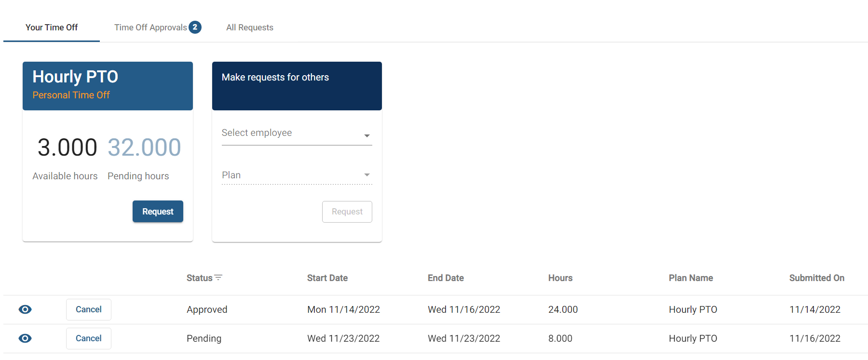Cancel the Pending 11/23/2022 time off request

89,338
